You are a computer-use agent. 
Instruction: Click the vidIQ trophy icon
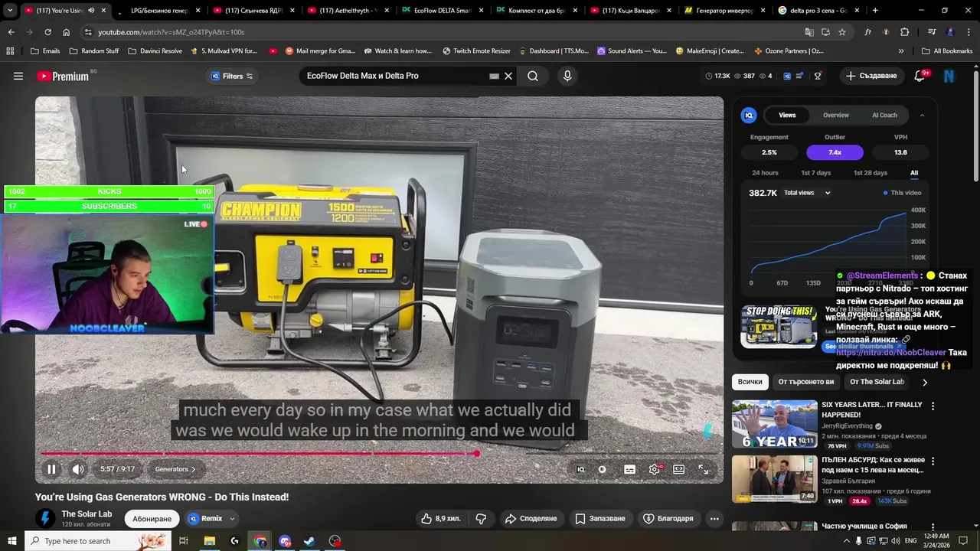(x=818, y=76)
